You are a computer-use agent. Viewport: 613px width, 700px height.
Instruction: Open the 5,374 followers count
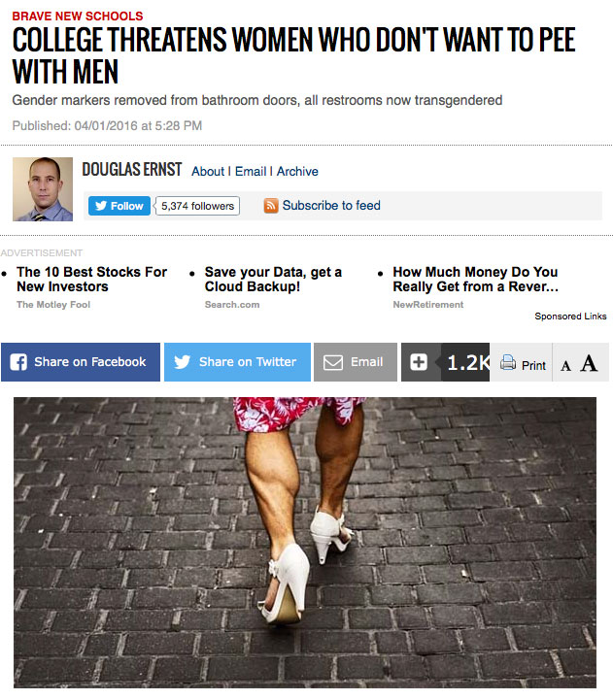coord(197,206)
